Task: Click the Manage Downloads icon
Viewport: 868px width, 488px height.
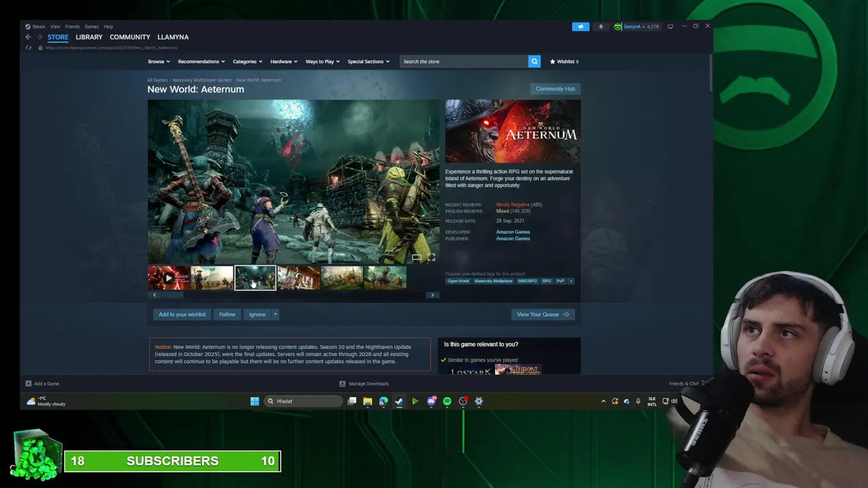Action: tap(342, 384)
